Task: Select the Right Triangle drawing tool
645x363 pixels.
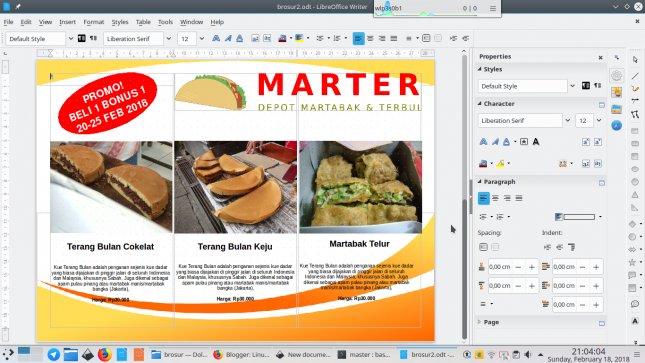Action: coord(635,207)
